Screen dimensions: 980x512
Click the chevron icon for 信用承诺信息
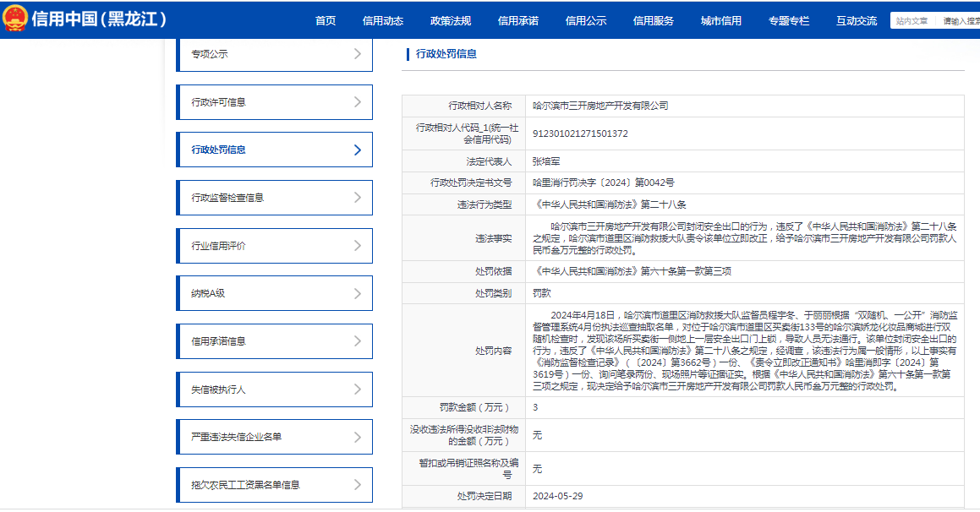coord(358,341)
